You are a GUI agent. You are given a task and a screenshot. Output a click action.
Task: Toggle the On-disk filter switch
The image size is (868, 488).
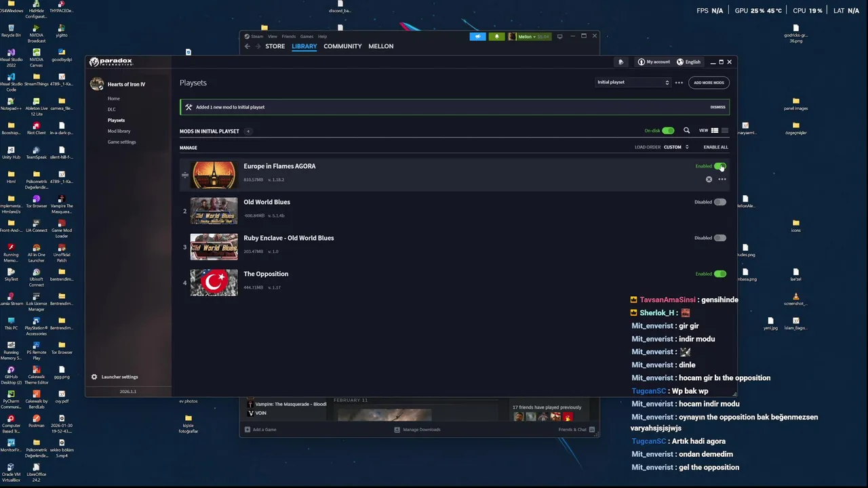coord(668,131)
